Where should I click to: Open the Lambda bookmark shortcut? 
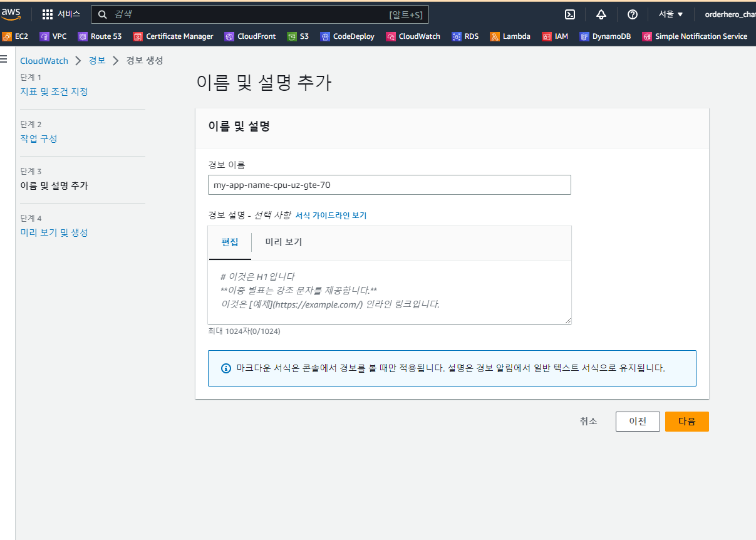[510, 36]
